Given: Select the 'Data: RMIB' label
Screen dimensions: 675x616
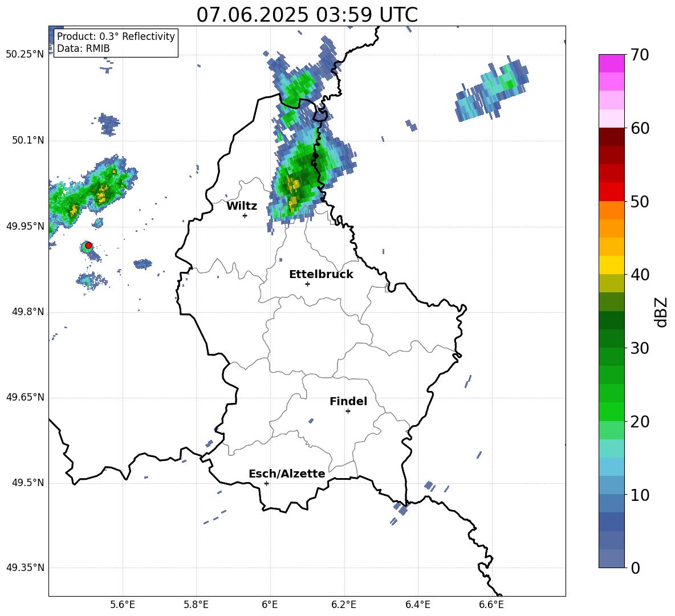Looking at the screenshot, I should pos(83,48).
